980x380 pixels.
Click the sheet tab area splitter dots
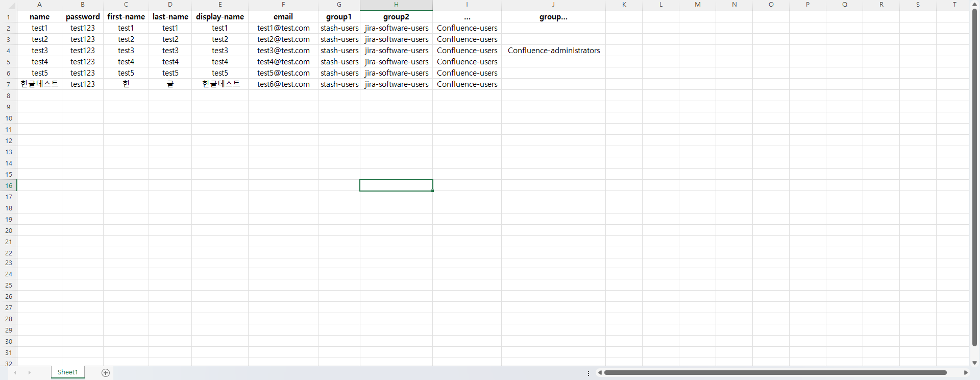(x=589, y=373)
